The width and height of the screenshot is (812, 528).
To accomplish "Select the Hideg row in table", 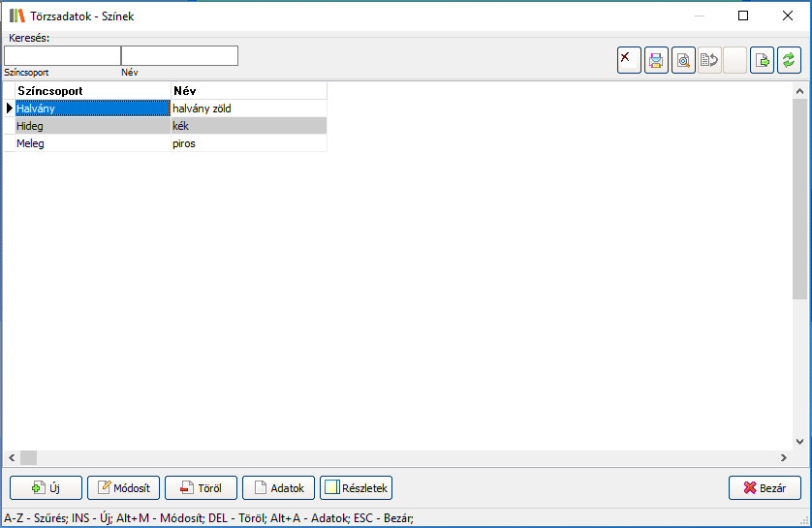I will point(92,126).
